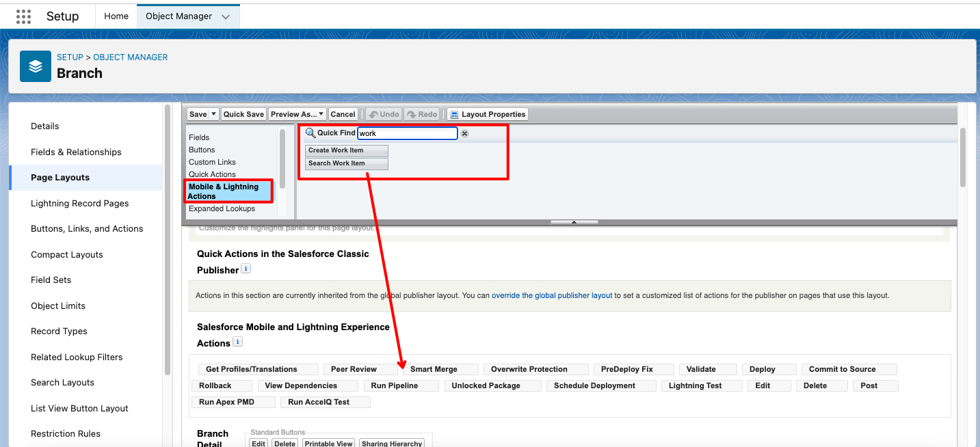The height and width of the screenshot is (447, 980).
Task: Select Custom Links in palette list
Action: point(212,162)
